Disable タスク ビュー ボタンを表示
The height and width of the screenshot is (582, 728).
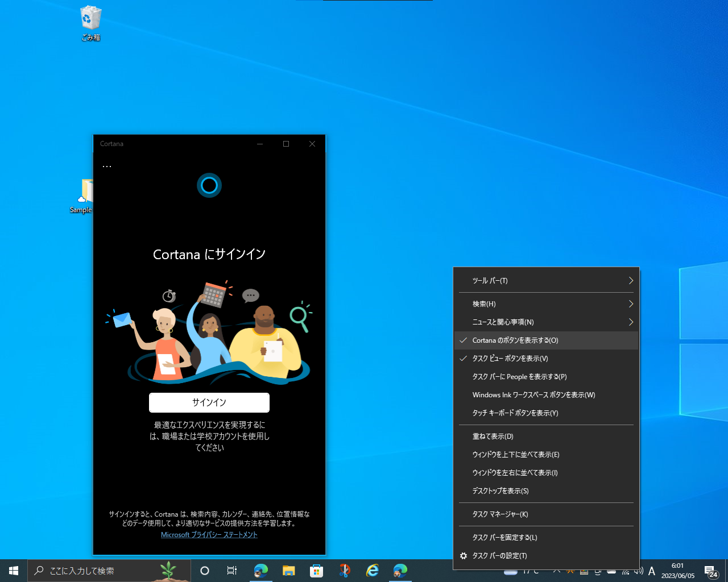pos(509,358)
